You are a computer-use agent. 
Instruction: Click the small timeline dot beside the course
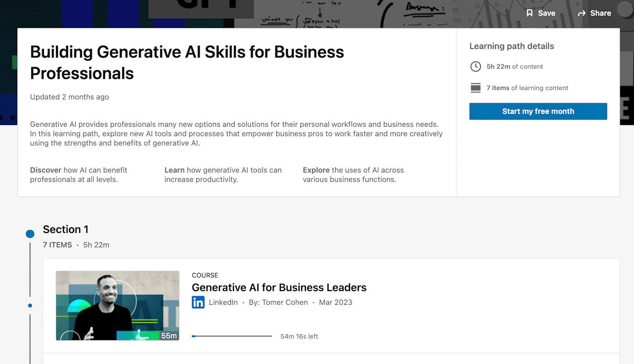pyautogui.click(x=30, y=306)
